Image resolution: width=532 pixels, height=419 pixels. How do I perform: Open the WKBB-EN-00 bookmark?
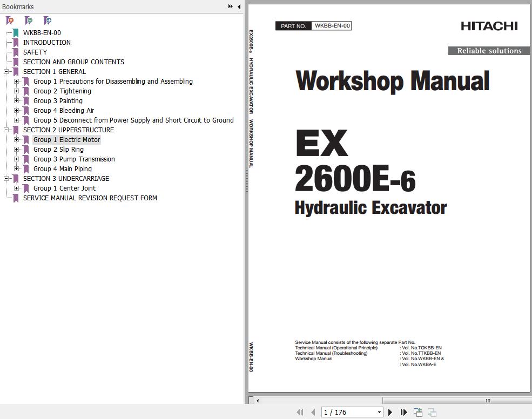pyautogui.click(x=42, y=33)
